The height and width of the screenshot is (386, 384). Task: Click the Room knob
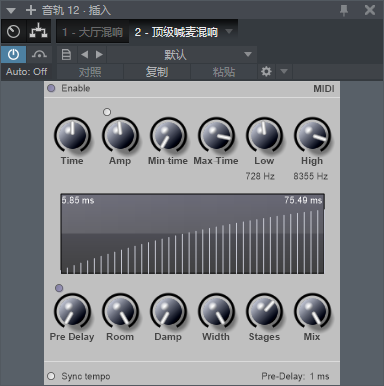[x=120, y=312]
